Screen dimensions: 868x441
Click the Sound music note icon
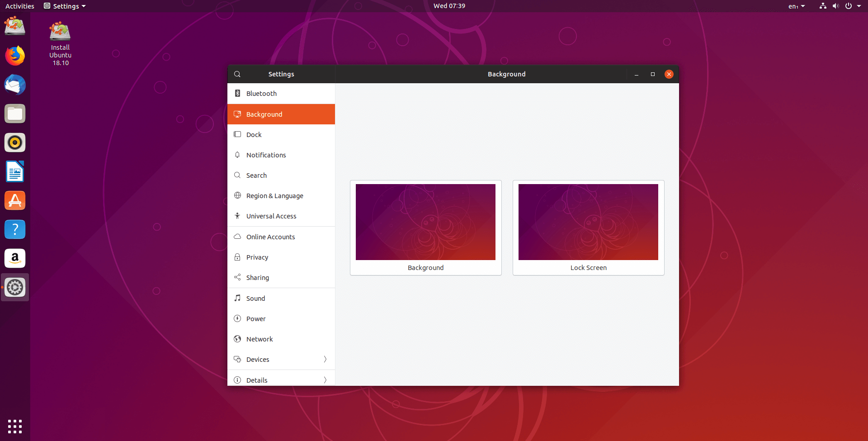[237, 298]
